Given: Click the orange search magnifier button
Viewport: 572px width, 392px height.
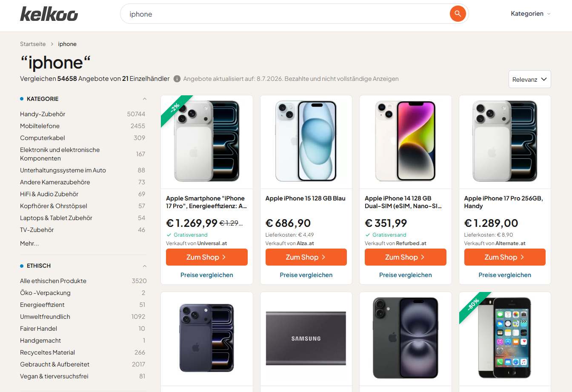Looking at the screenshot, I should 458,14.
